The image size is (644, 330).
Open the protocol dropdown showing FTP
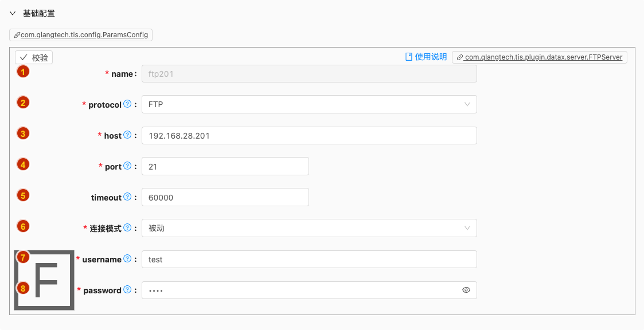[309, 104]
